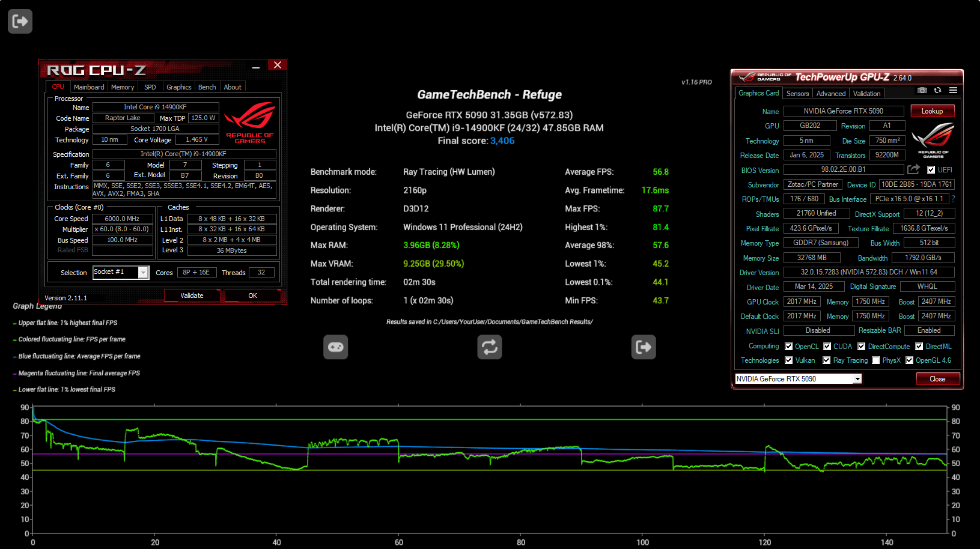
Task: Click the Cores field '8P + 16E'
Action: coord(196,273)
